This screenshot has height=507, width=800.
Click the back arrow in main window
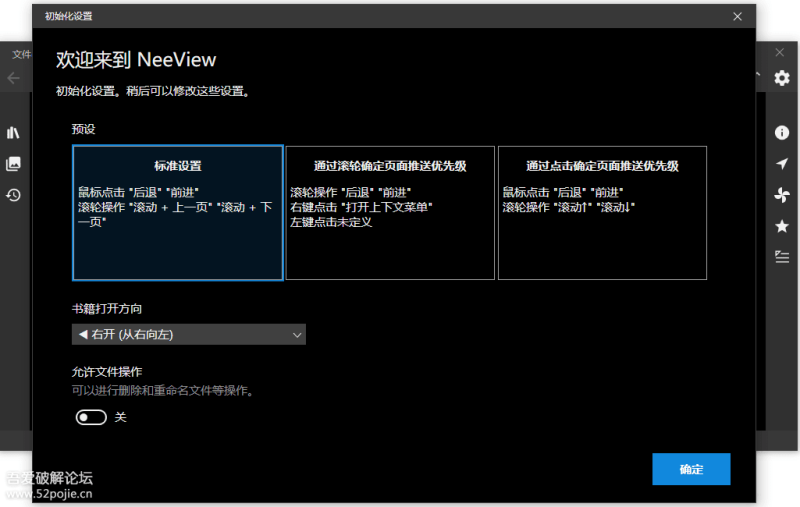point(13,78)
